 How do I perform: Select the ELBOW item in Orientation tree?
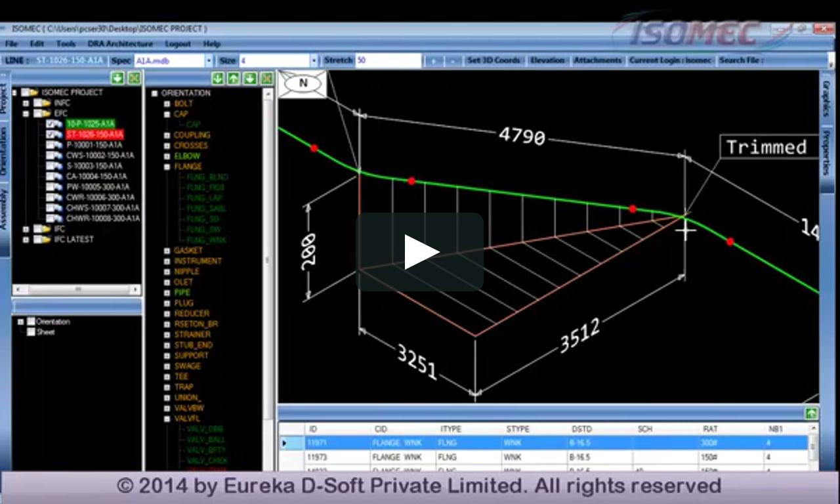pyautogui.click(x=187, y=156)
